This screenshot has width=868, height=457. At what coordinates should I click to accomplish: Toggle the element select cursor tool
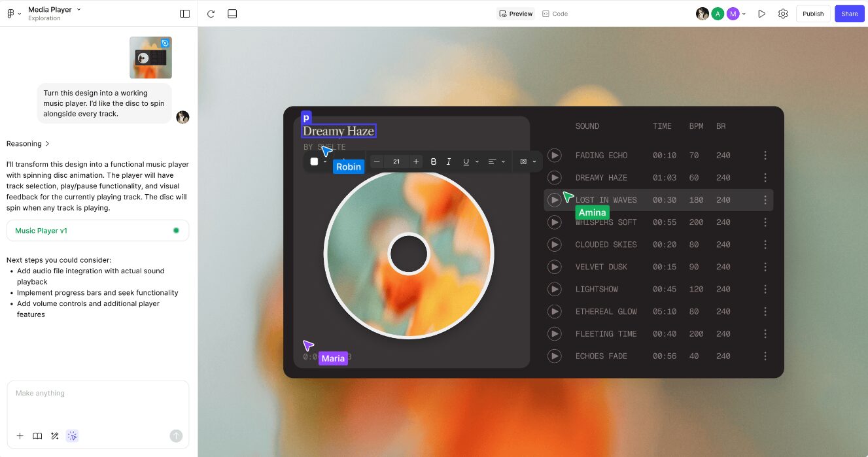coord(73,436)
